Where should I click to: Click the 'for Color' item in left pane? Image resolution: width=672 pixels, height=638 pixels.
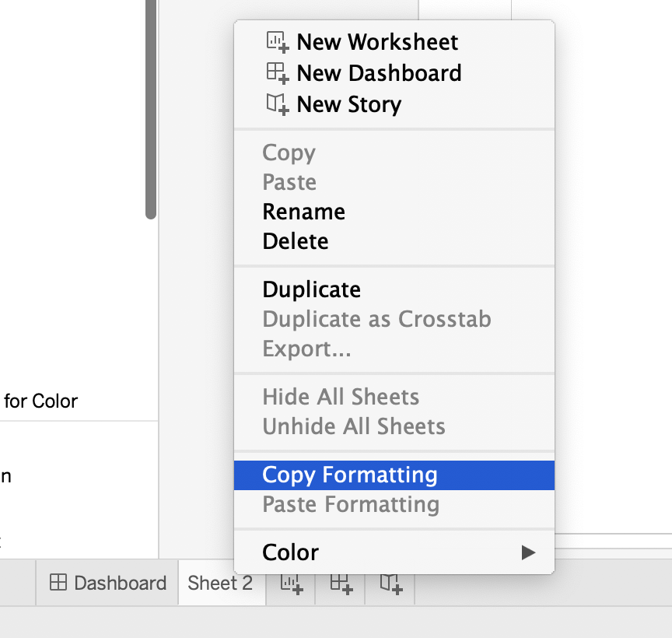40,401
